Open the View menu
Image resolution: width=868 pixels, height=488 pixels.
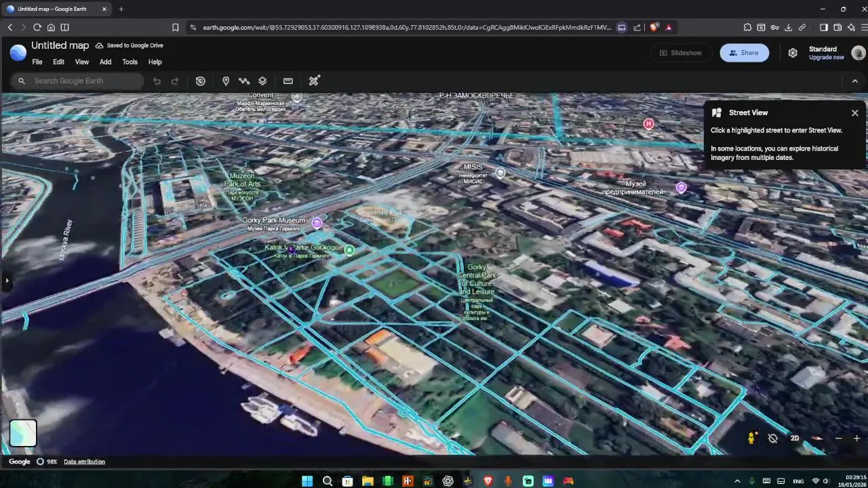tap(82, 62)
